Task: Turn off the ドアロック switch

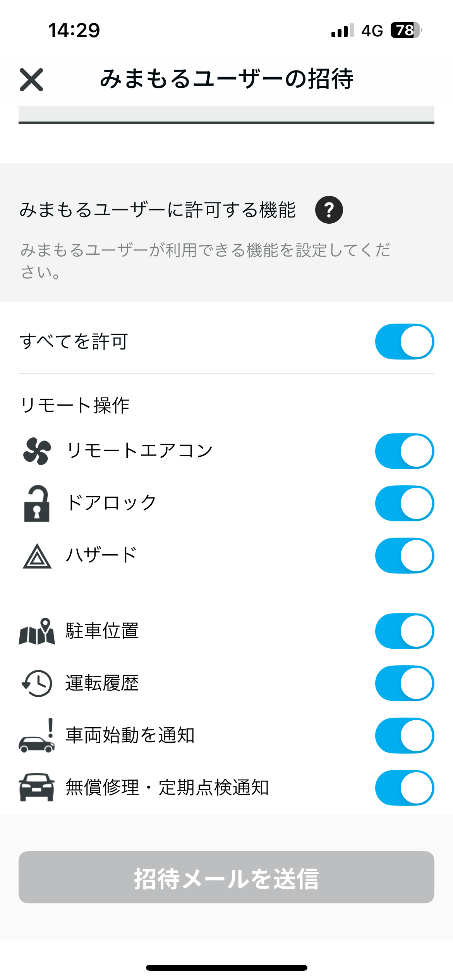Action: [x=404, y=503]
